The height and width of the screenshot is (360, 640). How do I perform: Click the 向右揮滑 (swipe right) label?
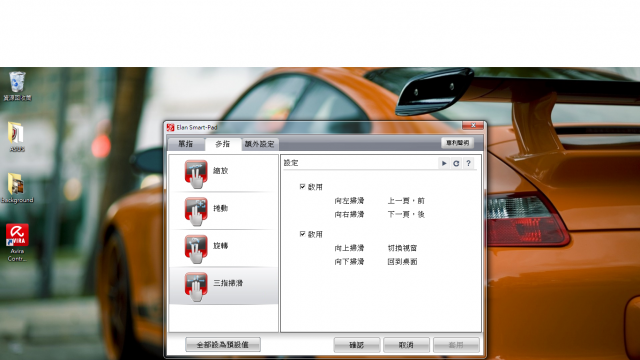tap(349, 214)
